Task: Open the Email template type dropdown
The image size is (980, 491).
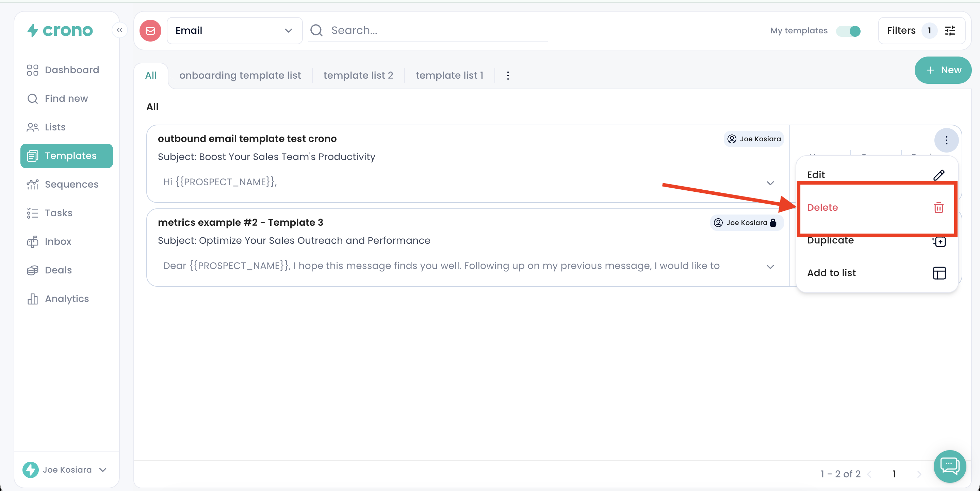Action: [x=234, y=30]
